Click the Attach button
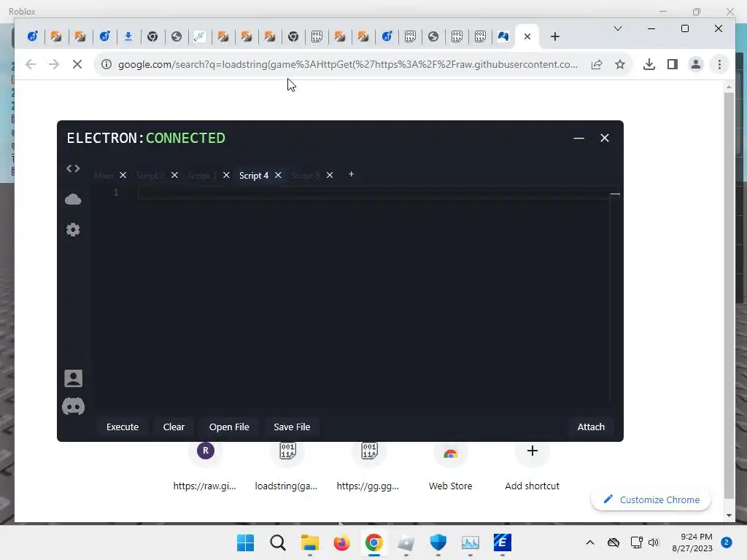747x560 pixels. [591, 427]
